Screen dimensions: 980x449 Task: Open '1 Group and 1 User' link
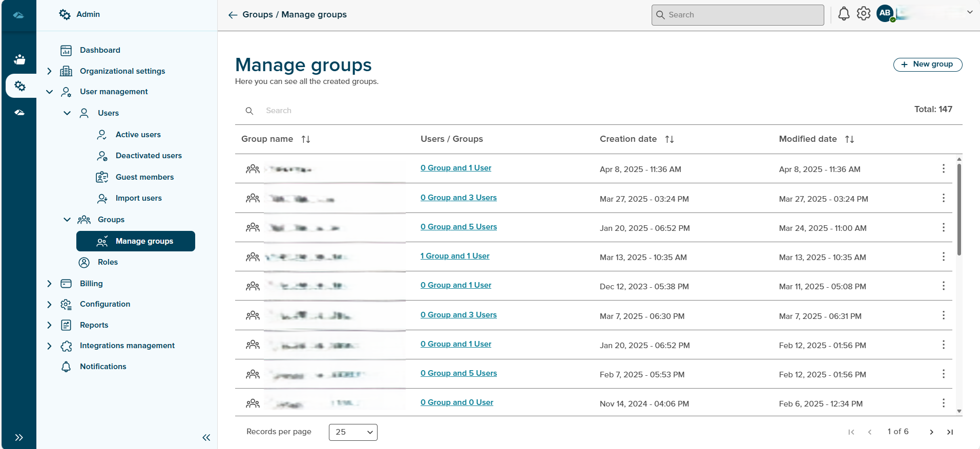click(455, 256)
